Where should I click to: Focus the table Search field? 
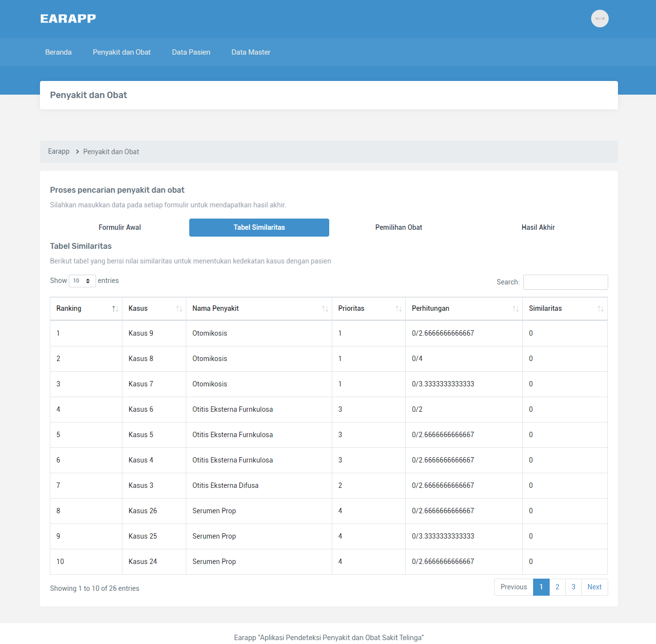click(x=565, y=282)
